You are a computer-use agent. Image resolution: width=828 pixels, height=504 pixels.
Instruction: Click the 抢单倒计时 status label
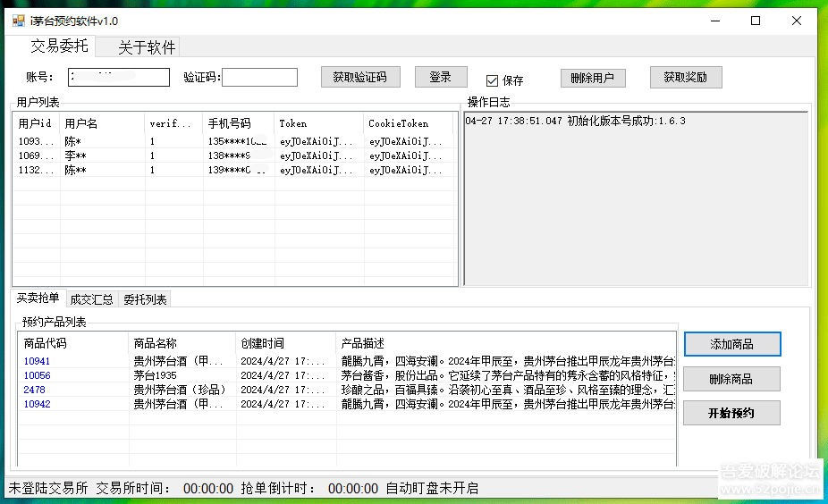tap(278, 488)
